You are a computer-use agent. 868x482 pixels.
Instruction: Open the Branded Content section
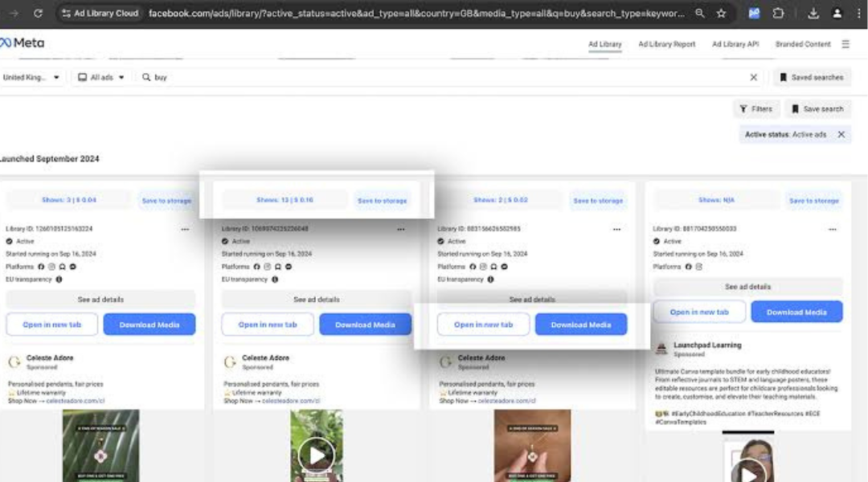point(803,44)
